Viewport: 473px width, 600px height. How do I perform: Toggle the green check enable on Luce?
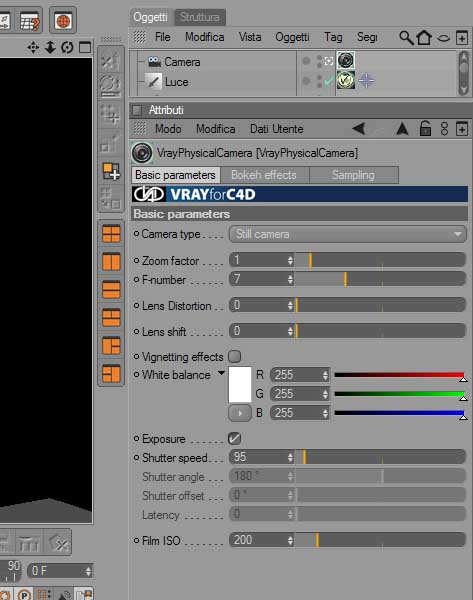point(329,81)
